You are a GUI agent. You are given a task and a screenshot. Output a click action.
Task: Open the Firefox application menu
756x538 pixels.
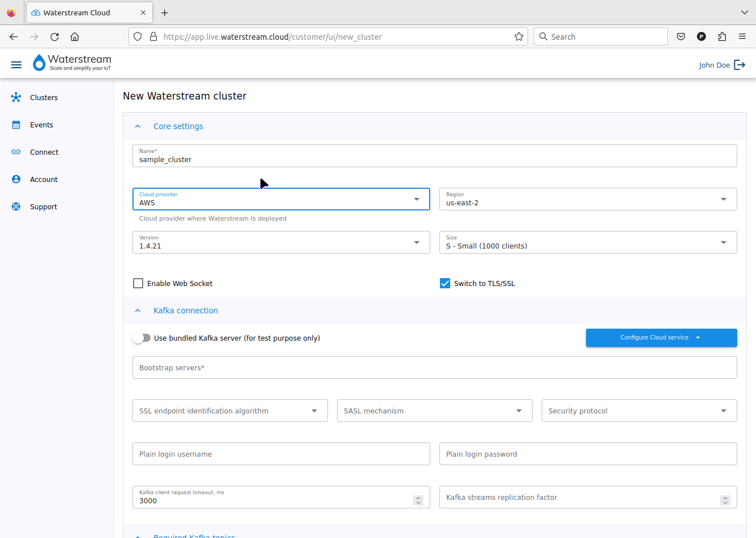[742, 36]
